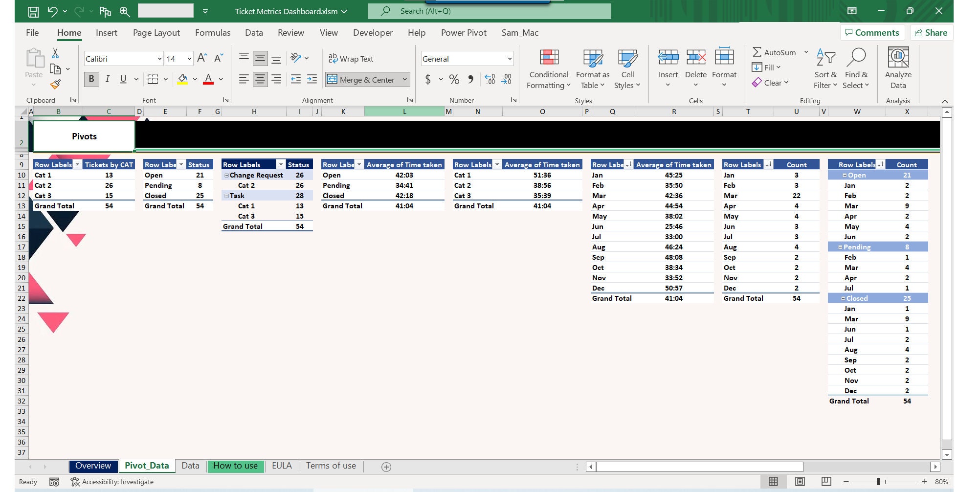Open the font size dropdown

point(188,58)
